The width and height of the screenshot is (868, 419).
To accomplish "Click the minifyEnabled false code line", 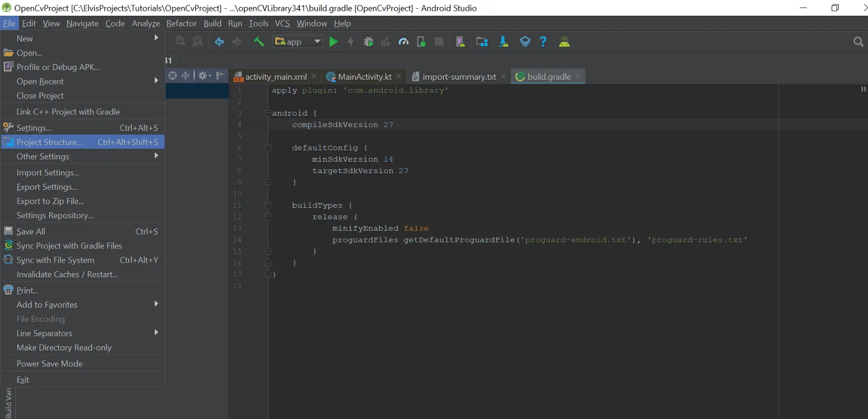I will pos(380,228).
